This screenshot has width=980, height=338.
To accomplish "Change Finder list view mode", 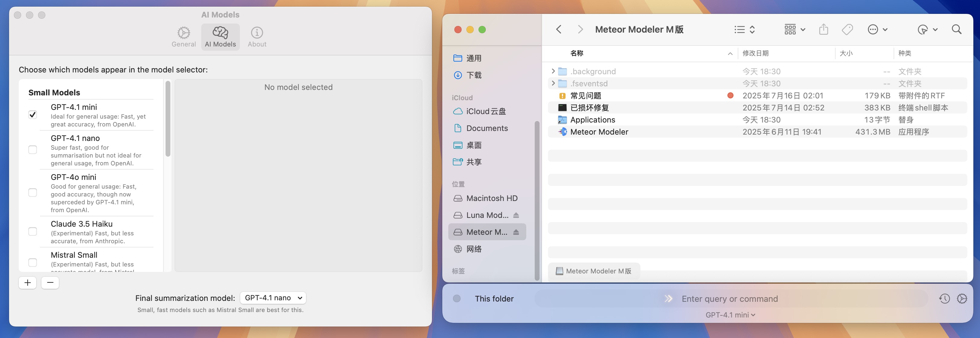I will [744, 29].
